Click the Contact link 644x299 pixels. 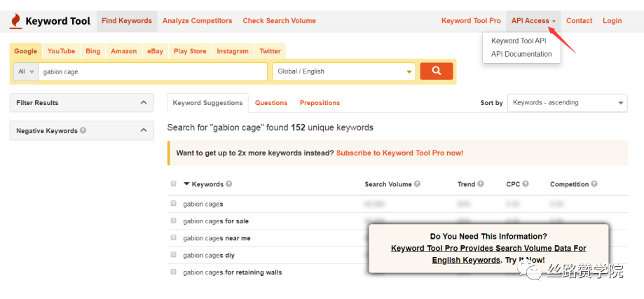pyautogui.click(x=579, y=21)
